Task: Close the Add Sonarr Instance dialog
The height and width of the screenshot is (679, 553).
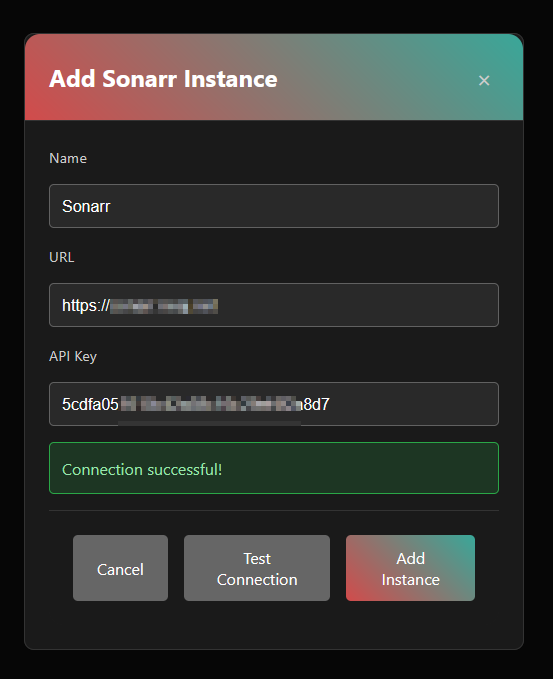Action: [x=484, y=80]
